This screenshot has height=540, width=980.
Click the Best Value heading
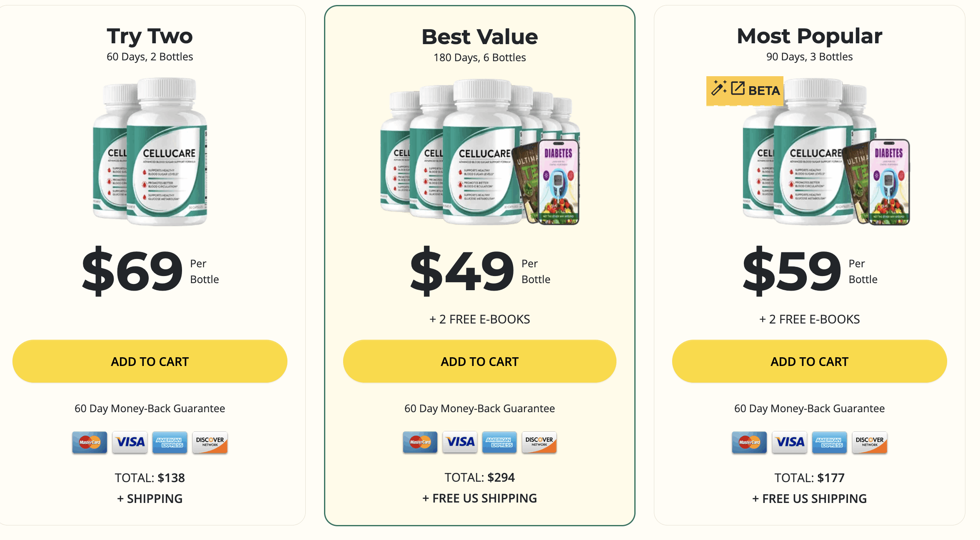[x=480, y=37]
